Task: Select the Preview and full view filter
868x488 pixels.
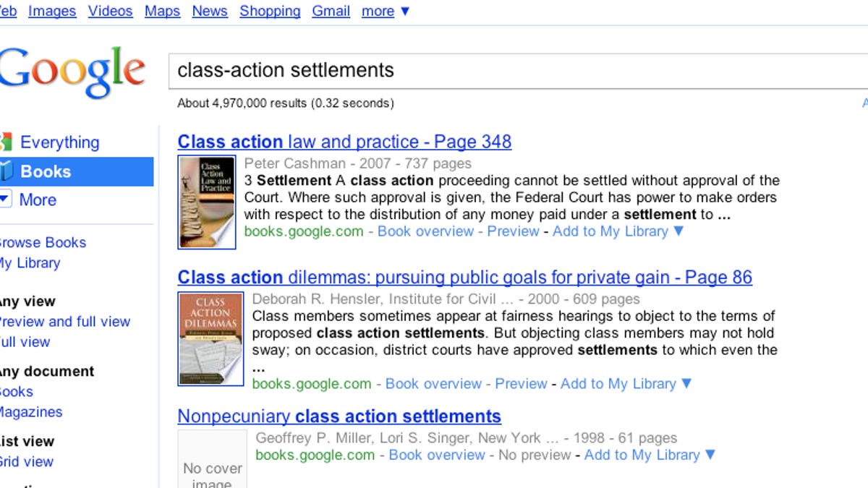Action: click(x=65, y=322)
